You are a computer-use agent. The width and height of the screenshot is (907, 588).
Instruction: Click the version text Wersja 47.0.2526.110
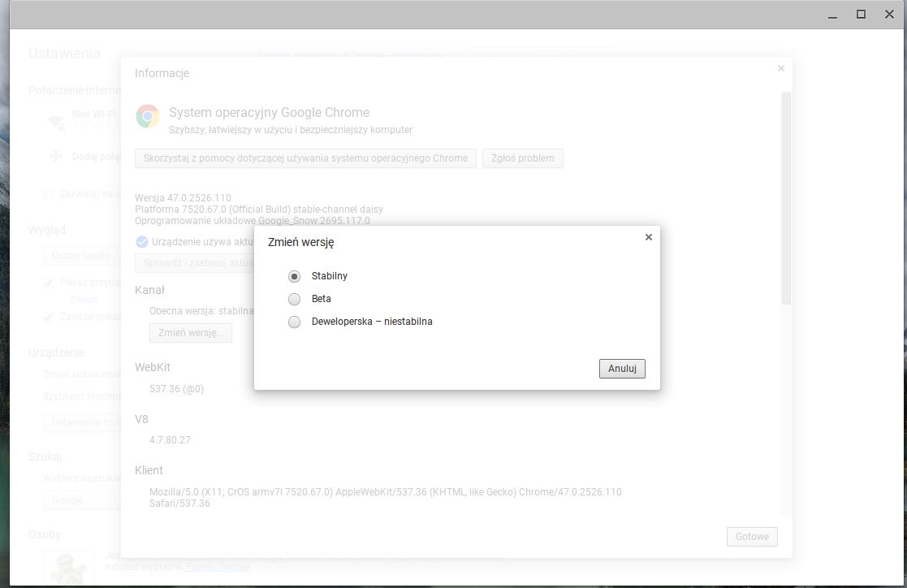click(x=183, y=198)
